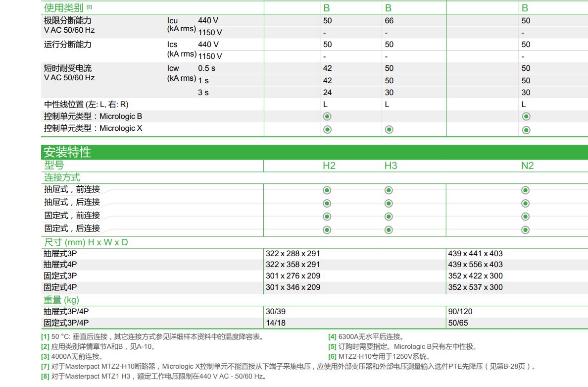
Task: Click dimension 301 x 276 x 209
Action: [293, 276]
